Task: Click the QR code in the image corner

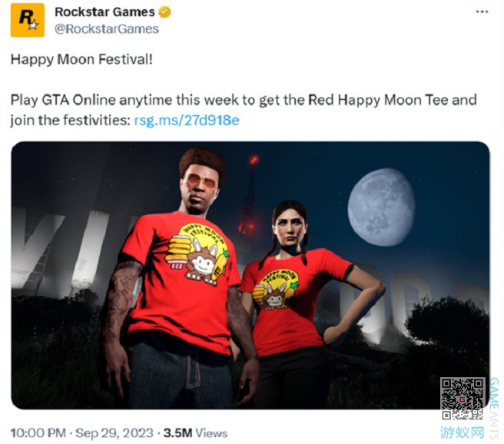Action: click(x=463, y=399)
